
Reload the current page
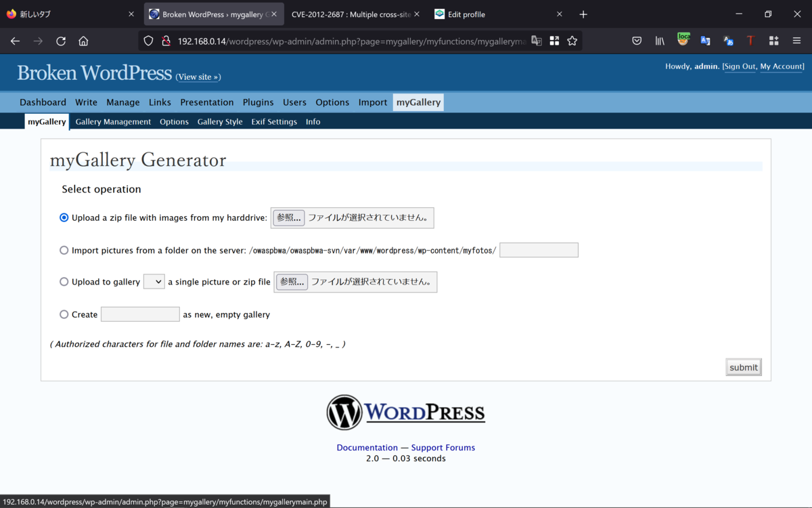coord(61,41)
